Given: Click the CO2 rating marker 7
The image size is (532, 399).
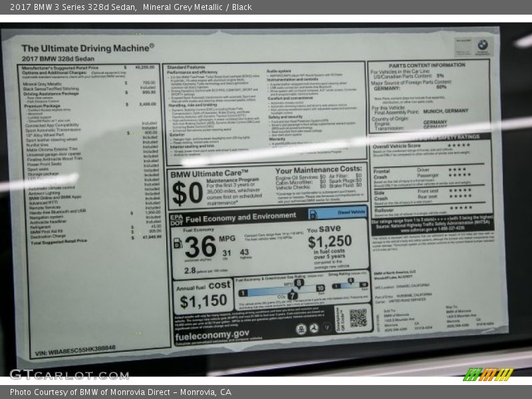Looking at the screenshot, I should [x=293, y=295].
